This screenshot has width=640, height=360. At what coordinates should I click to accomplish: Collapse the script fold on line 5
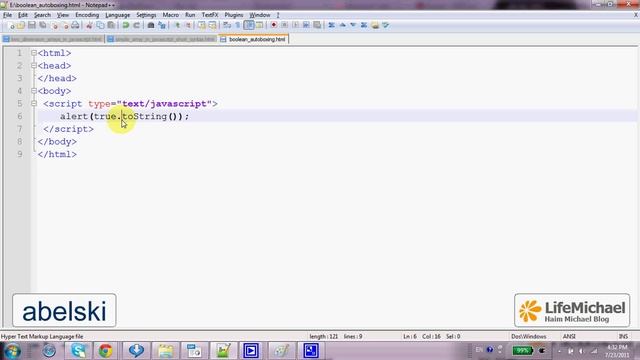[x=34, y=104]
